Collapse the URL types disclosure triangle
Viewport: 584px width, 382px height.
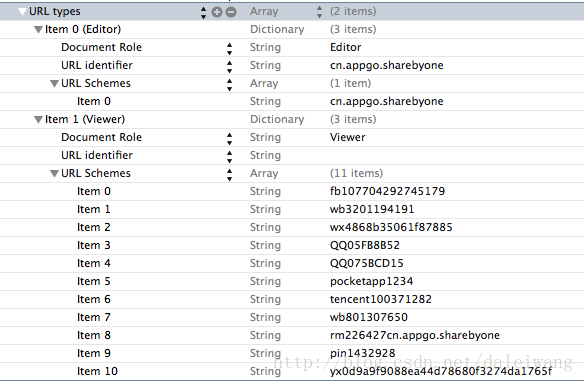pos(23,12)
